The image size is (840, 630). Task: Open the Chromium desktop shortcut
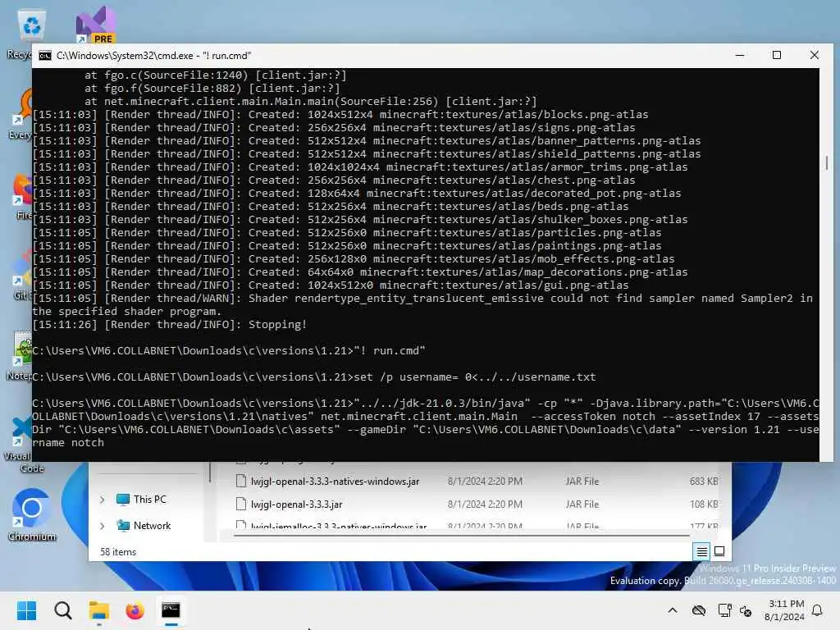coord(32,514)
